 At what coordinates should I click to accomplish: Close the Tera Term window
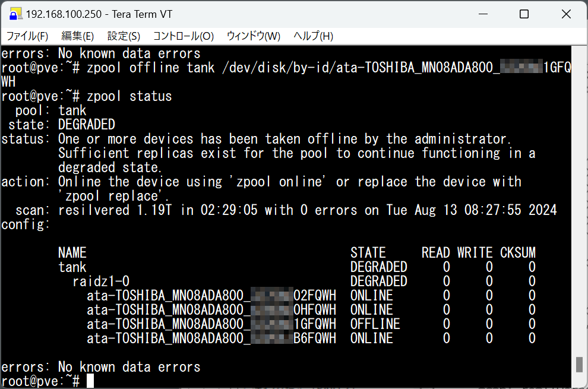click(566, 14)
